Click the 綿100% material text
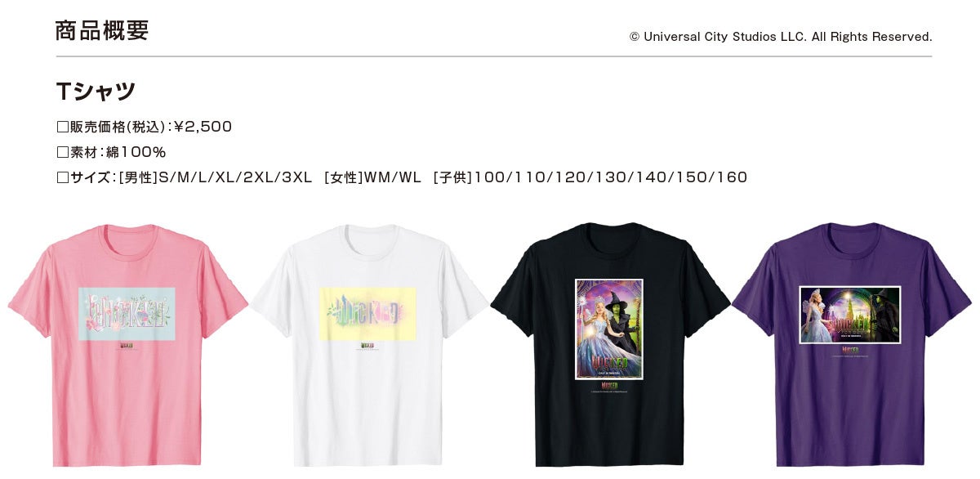The width and height of the screenshot is (980, 479). point(136,152)
